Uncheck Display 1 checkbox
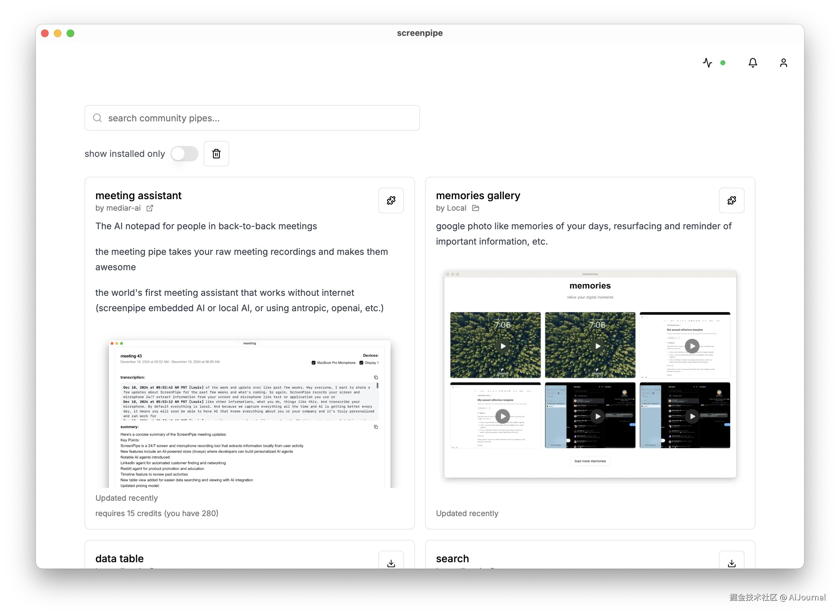This screenshot has height=616, width=840. click(361, 362)
